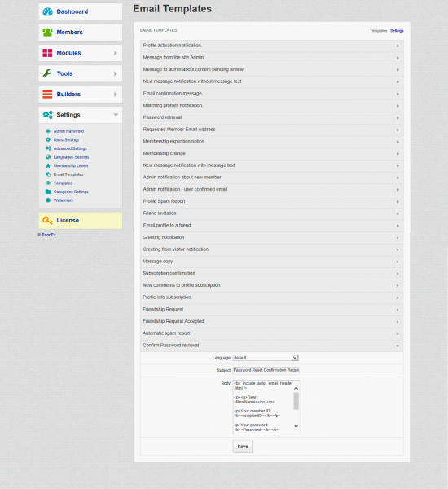Image resolution: width=448 pixels, height=489 pixels.
Task: Click the Modules grid icon
Action: (x=47, y=53)
